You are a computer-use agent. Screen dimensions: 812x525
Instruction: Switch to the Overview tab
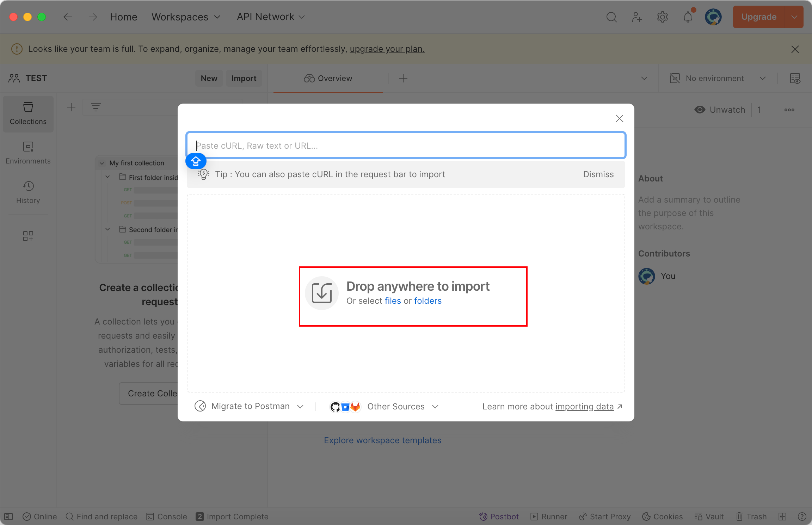point(328,78)
